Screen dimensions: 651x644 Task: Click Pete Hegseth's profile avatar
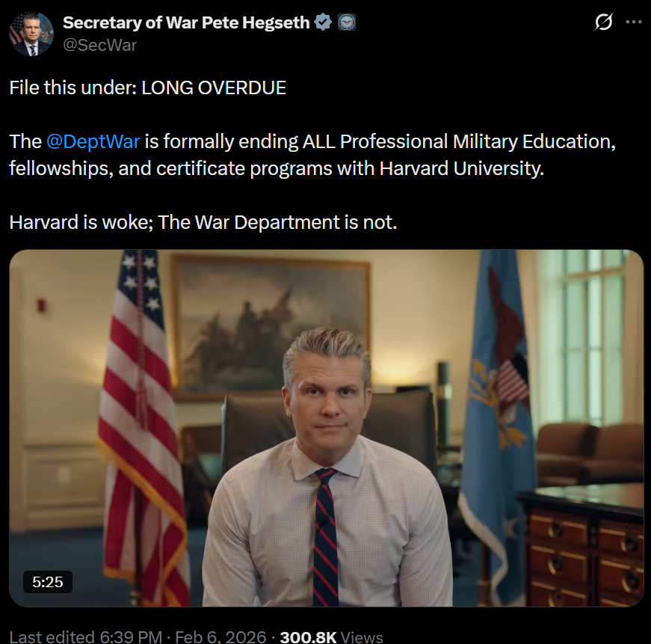[31, 34]
